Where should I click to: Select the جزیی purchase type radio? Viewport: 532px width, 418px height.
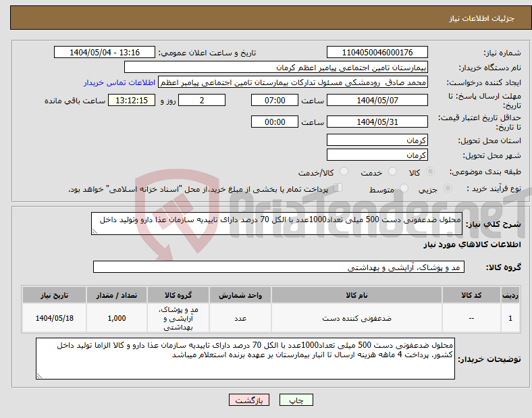click(448, 188)
